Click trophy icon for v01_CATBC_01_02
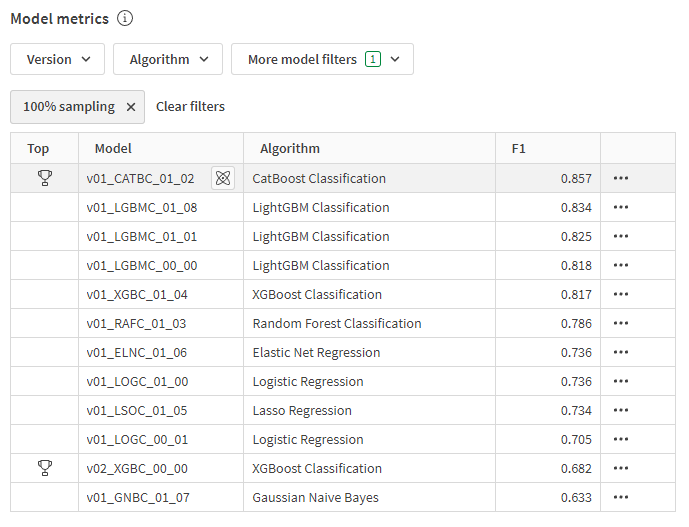This screenshot has width=689, height=527. 45,178
